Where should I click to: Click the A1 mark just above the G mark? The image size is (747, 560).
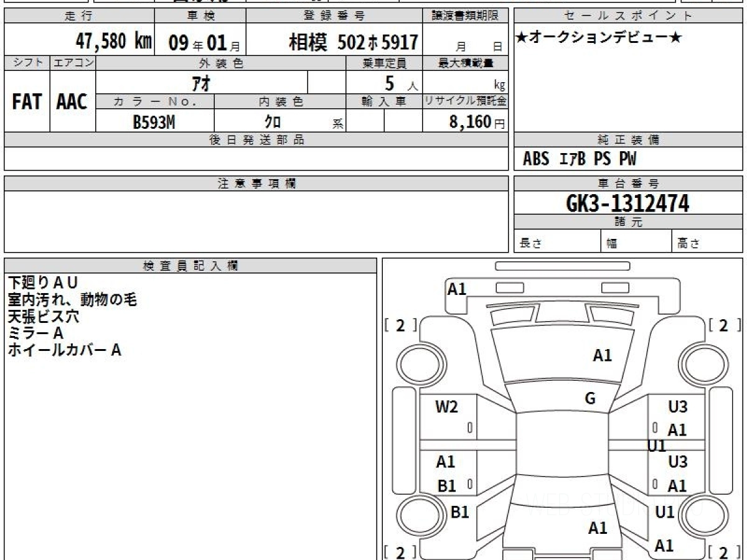click(x=602, y=355)
